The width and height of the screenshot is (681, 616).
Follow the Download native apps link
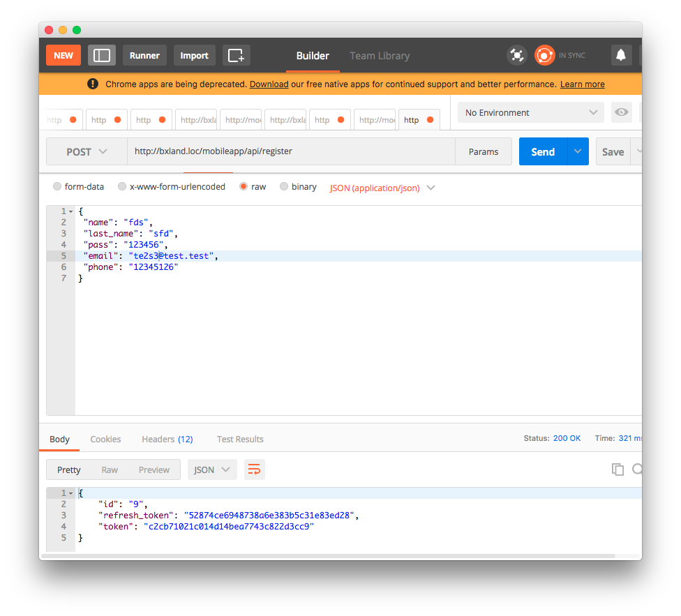[x=269, y=84]
